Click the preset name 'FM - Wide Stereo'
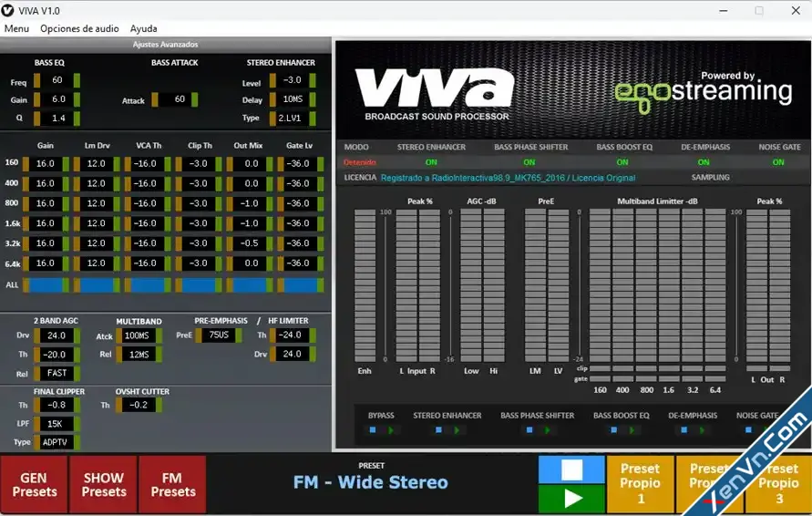Screen dimensions: 812x516 [371, 482]
